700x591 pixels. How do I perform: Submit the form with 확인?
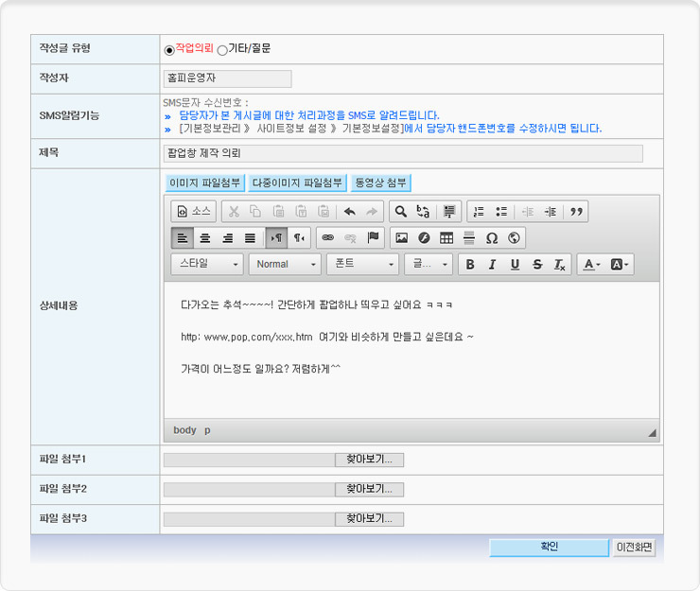click(549, 548)
